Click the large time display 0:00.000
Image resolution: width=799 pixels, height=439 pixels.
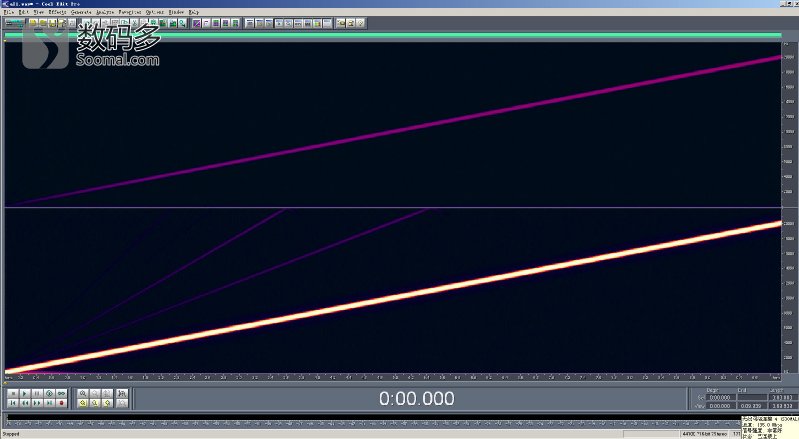pos(415,399)
